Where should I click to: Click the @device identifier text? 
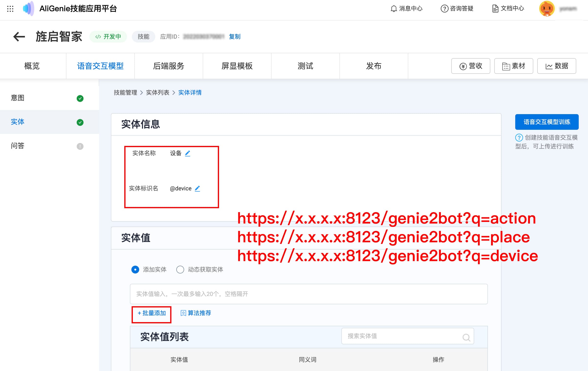click(181, 189)
